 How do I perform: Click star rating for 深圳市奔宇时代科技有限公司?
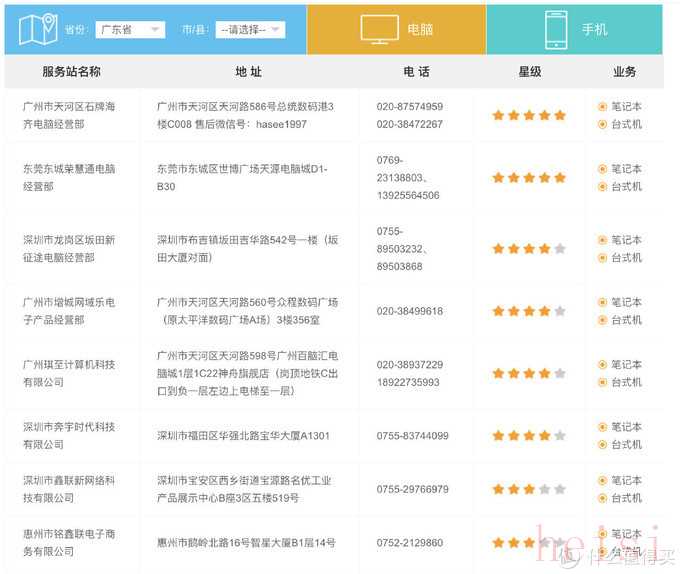[x=529, y=436]
